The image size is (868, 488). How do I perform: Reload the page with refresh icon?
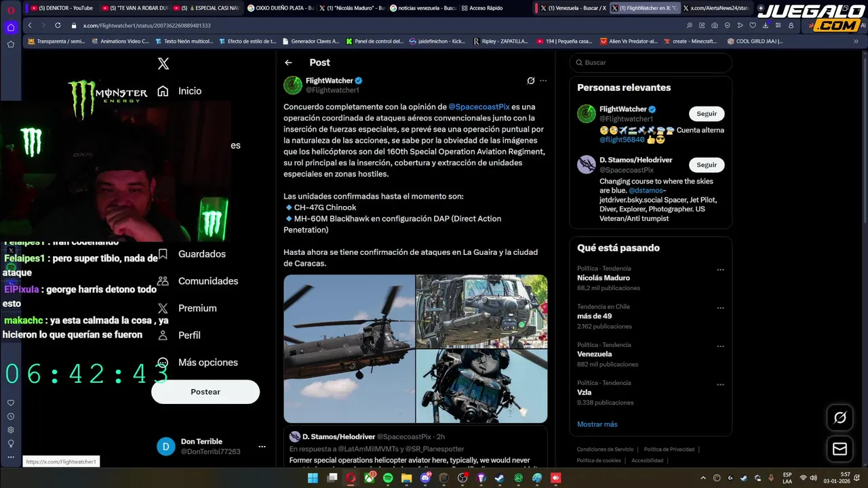[58, 25]
